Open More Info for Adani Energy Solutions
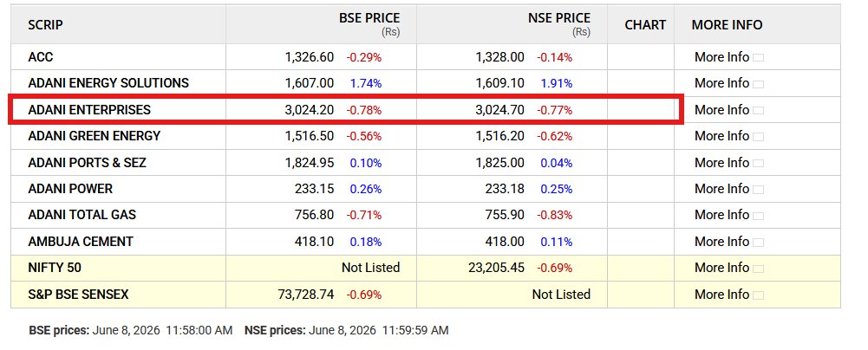The image size is (868, 350). click(x=721, y=83)
